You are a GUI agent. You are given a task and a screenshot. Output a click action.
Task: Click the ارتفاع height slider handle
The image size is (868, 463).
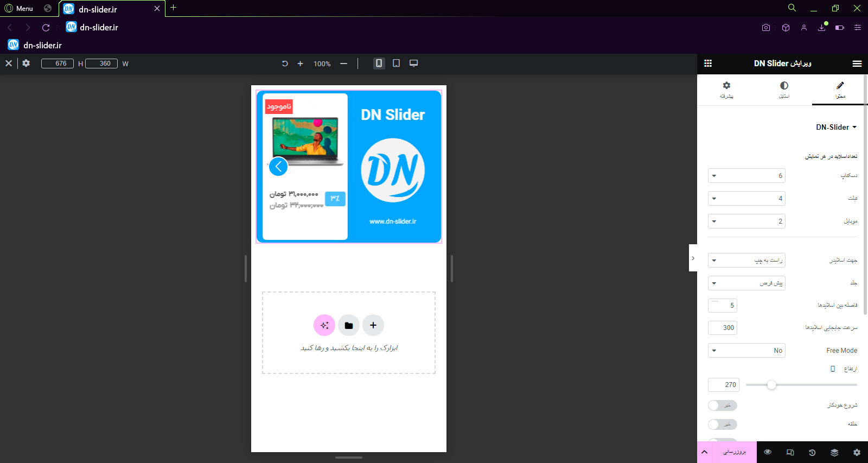[x=771, y=385]
